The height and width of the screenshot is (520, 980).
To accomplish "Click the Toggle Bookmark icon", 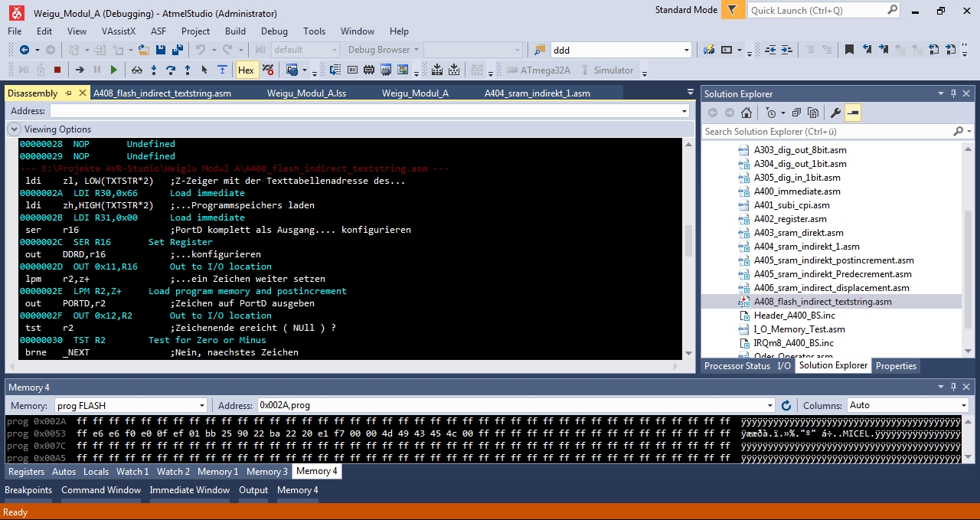I will pos(849,50).
